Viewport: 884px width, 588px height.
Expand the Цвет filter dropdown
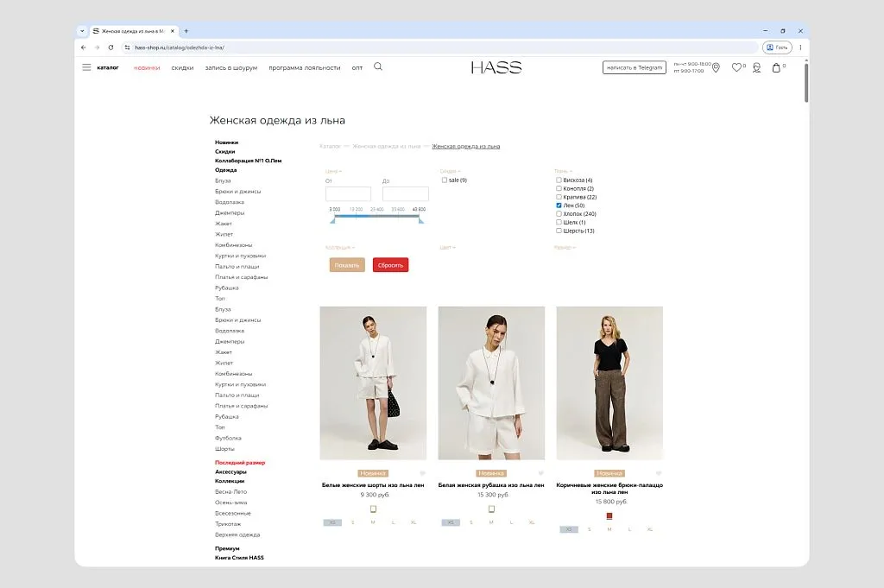click(x=448, y=248)
